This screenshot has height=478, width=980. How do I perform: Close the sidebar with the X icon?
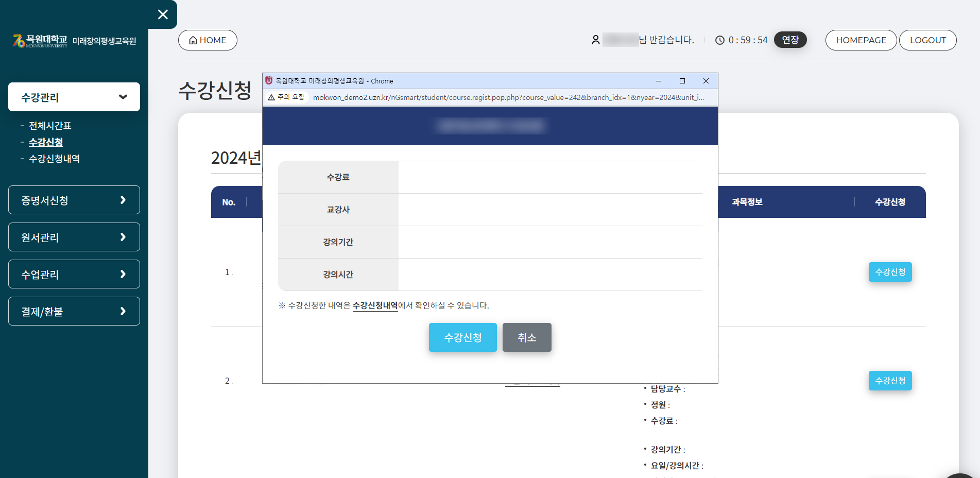[x=163, y=14]
